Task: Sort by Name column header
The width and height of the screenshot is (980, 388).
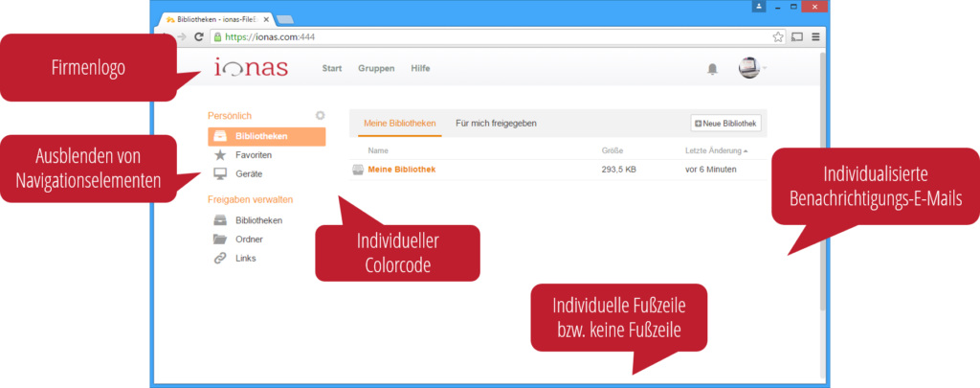Action: click(378, 150)
